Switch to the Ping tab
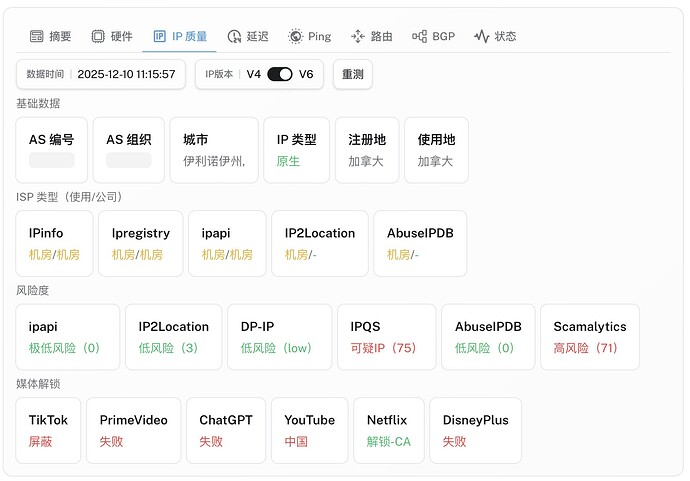 (x=309, y=36)
